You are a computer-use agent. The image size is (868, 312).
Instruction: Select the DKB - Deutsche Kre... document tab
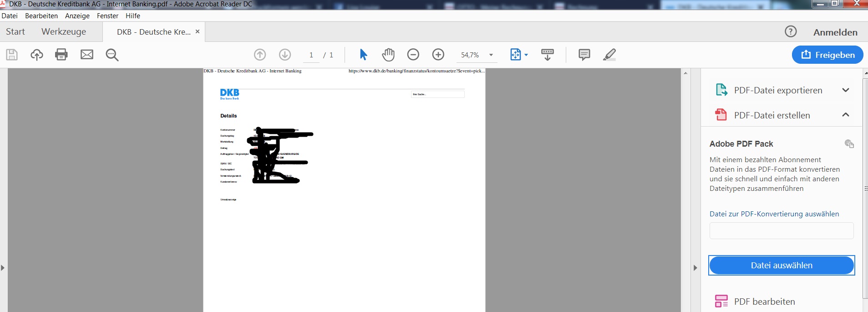(x=154, y=32)
